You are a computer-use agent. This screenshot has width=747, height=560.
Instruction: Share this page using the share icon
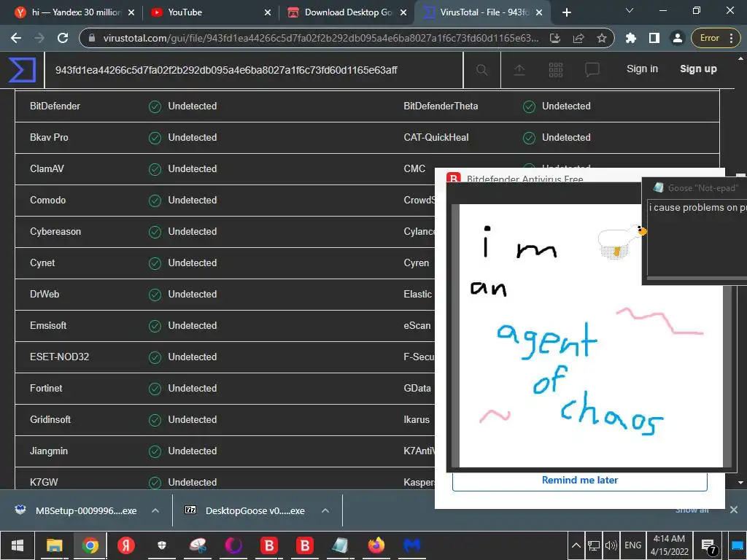click(x=578, y=38)
